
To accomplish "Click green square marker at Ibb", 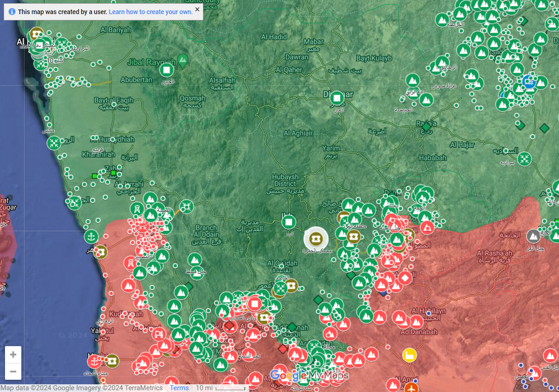I will (288, 223).
